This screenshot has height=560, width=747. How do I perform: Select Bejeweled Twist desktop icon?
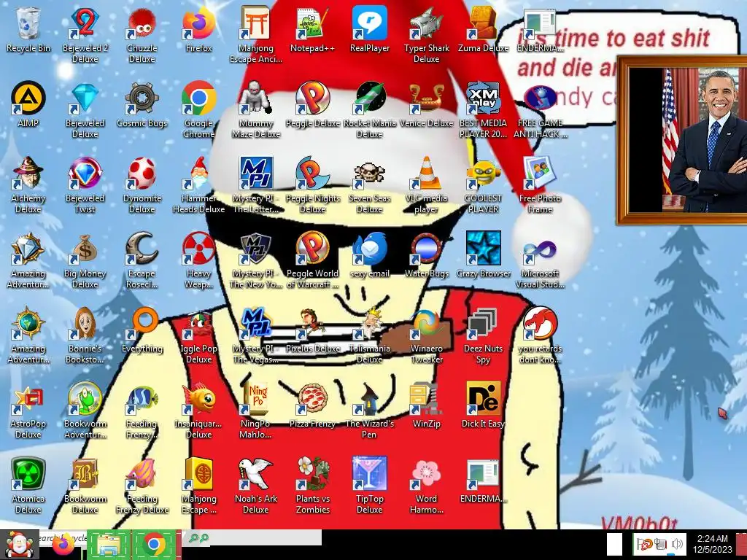(85, 186)
